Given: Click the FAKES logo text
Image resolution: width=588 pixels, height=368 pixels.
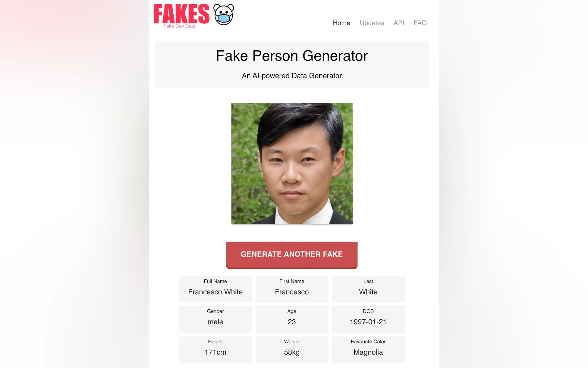Looking at the screenshot, I should [x=181, y=14].
